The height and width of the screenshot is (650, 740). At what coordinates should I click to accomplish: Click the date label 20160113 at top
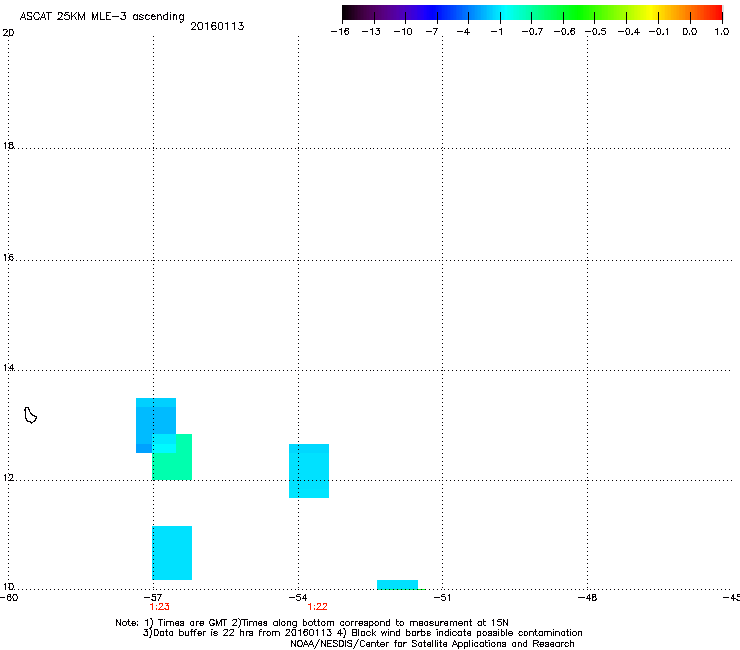click(x=217, y=26)
